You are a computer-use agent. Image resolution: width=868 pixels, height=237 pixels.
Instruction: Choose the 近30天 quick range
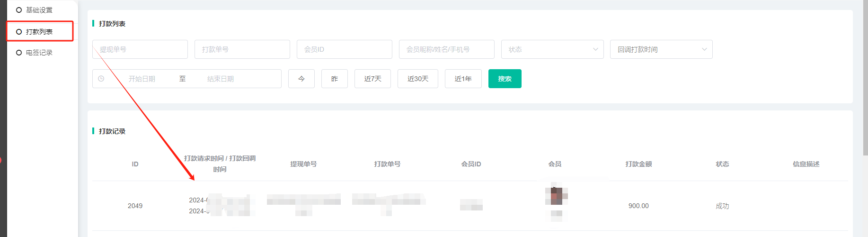point(418,79)
